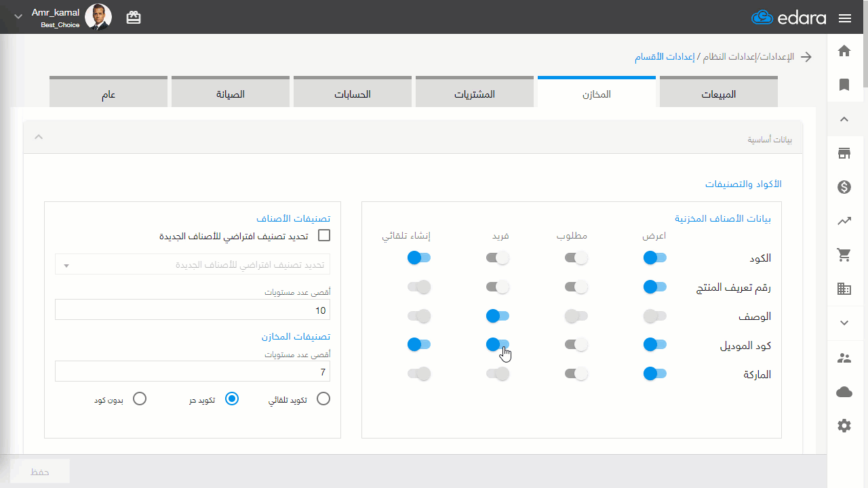Open the settings gear sidebar icon
This screenshot has width=868, height=488.
pos(844,426)
